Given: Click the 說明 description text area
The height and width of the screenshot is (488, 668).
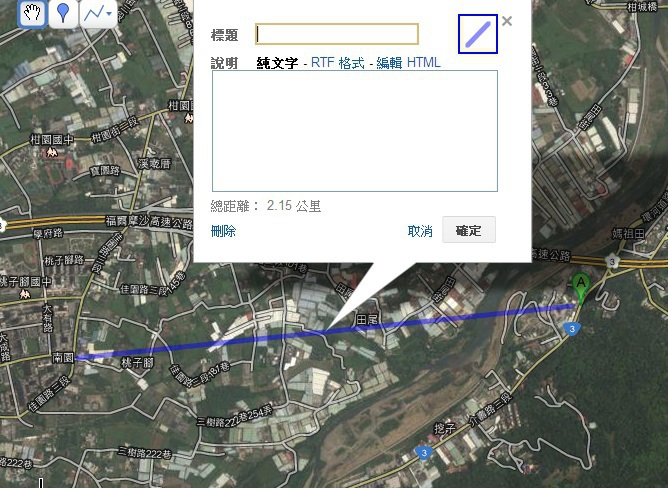Looking at the screenshot, I should (x=355, y=131).
